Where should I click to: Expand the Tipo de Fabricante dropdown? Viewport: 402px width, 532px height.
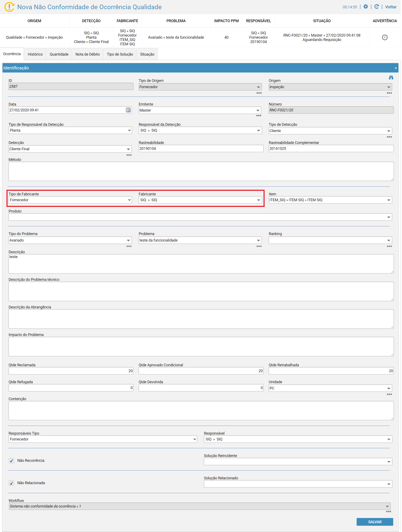pos(70,200)
